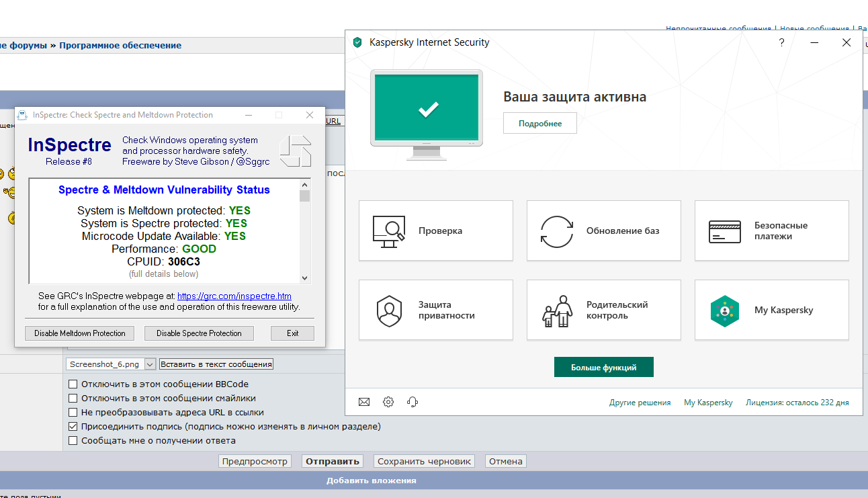Click the InSpectre scrollbar up arrow
This screenshot has width=868, height=498.
(305, 184)
